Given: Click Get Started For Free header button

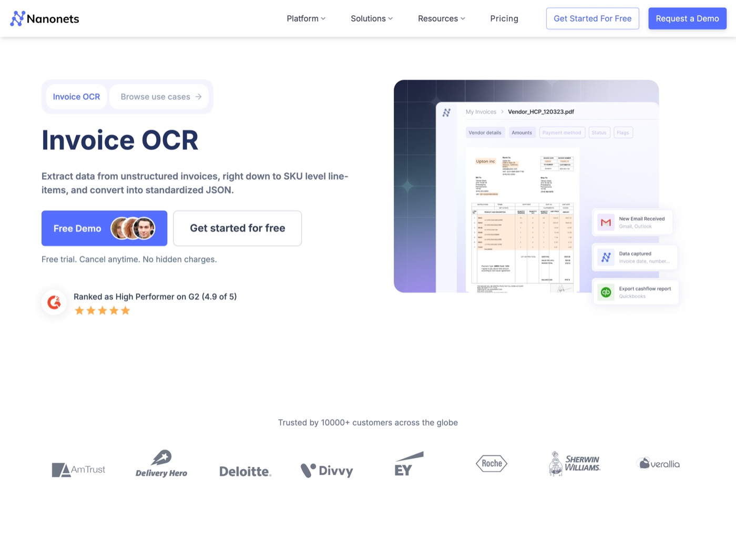Looking at the screenshot, I should (x=592, y=18).
